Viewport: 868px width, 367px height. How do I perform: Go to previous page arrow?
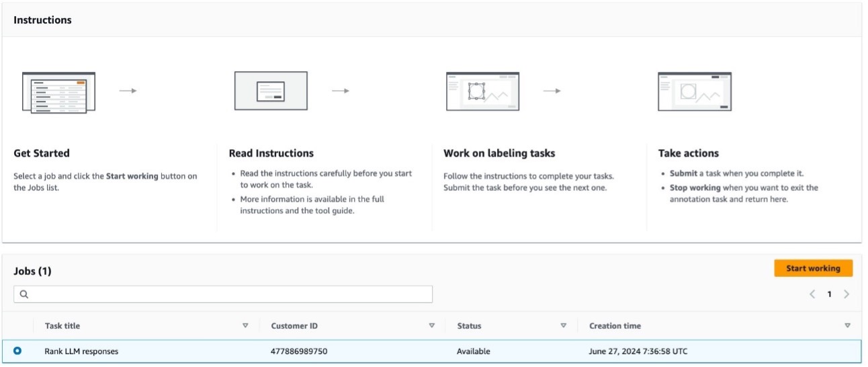coord(813,294)
